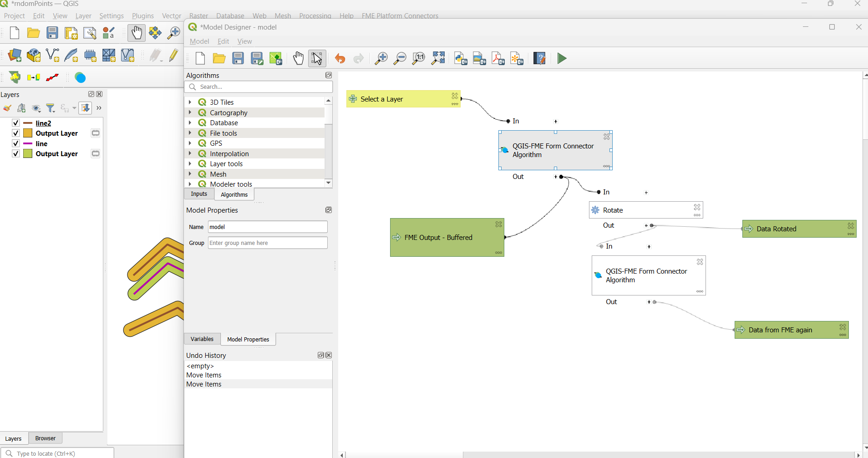Select first Move Items in Undo History

[x=204, y=375]
